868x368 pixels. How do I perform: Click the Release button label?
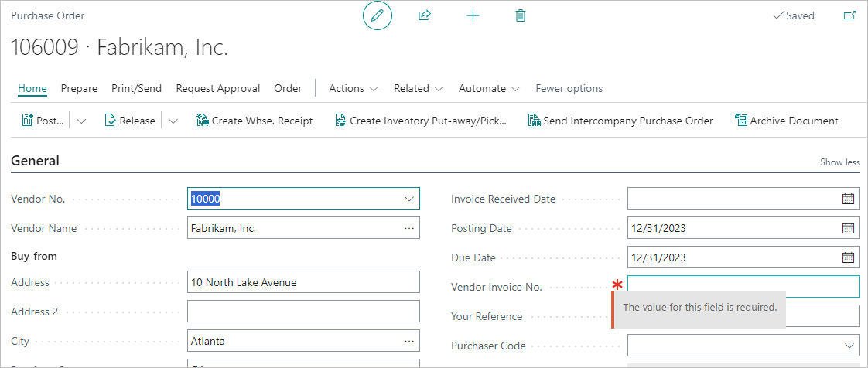pos(137,121)
